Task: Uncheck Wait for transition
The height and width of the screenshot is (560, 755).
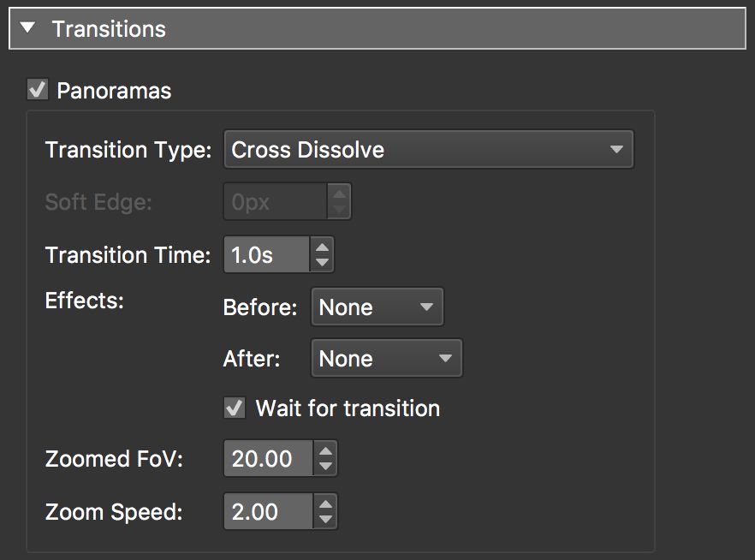Action: tap(234, 408)
